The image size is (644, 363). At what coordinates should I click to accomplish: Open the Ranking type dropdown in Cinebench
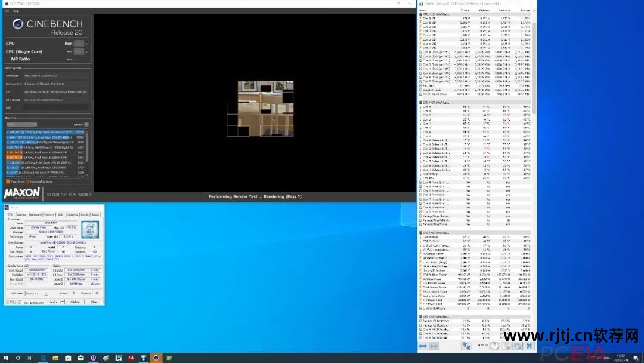tap(21, 125)
